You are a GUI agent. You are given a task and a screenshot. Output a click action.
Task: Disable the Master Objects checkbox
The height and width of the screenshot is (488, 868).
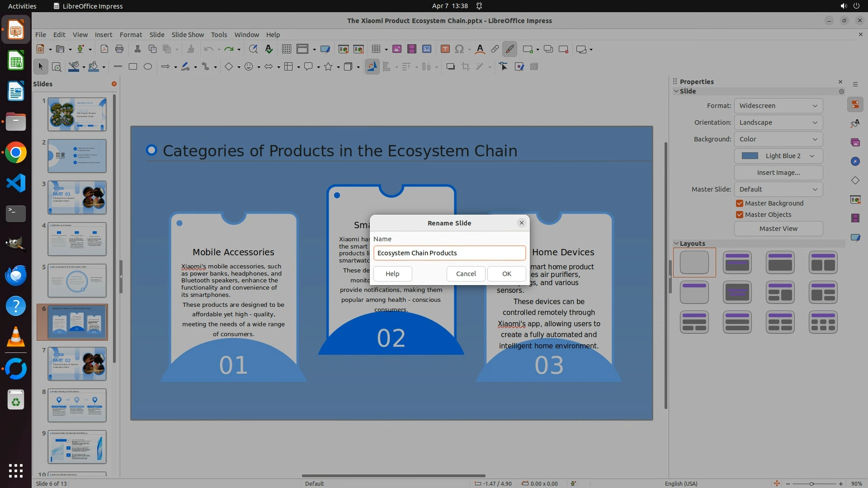[x=740, y=215]
